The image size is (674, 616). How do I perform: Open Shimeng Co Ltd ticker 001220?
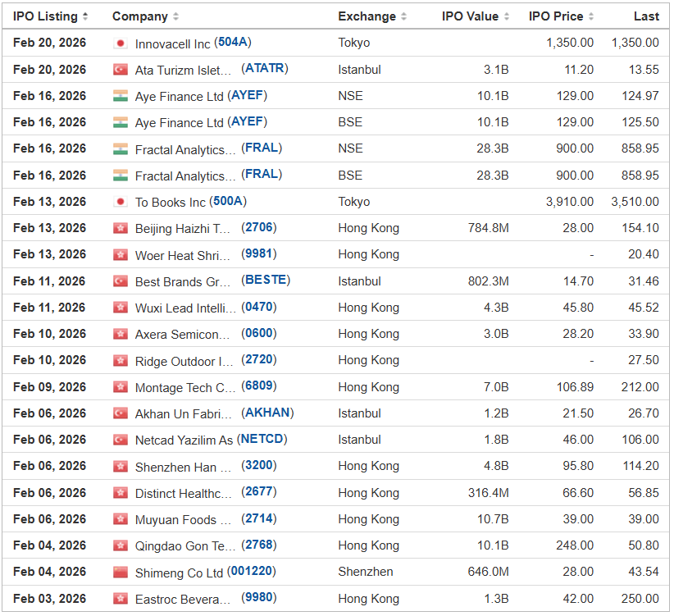pos(252,571)
